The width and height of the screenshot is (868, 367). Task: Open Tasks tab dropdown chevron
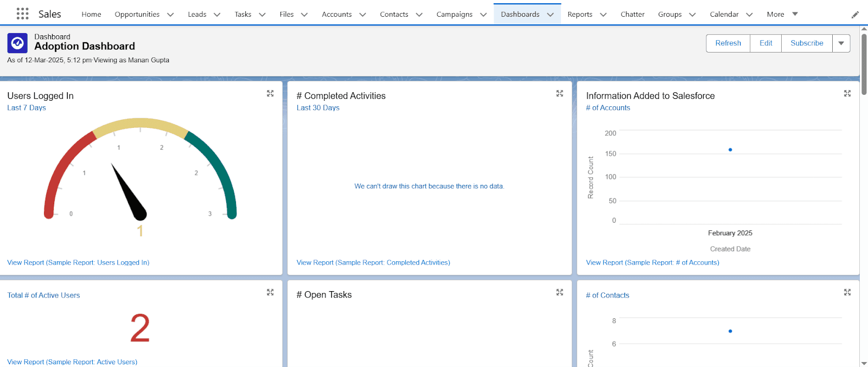[x=262, y=15]
